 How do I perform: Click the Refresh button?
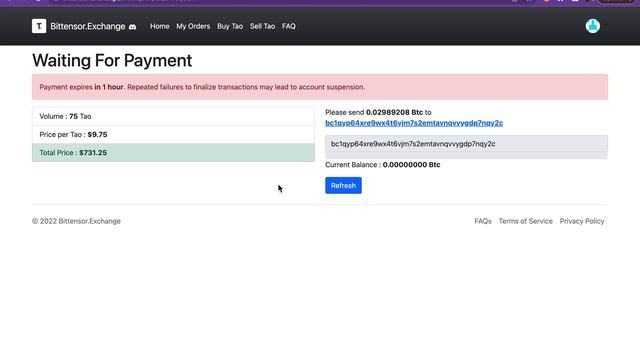pyautogui.click(x=343, y=185)
